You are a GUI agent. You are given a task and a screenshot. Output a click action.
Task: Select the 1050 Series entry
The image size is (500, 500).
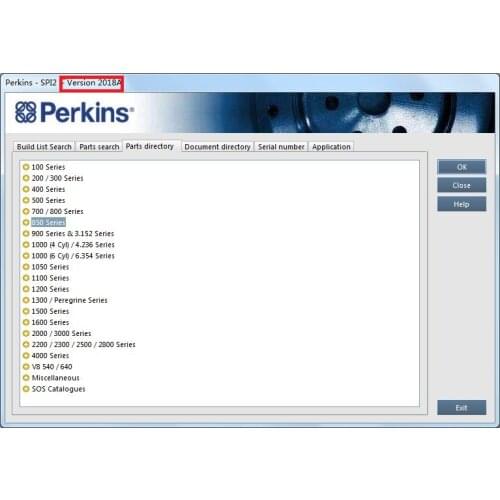tap(50, 267)
